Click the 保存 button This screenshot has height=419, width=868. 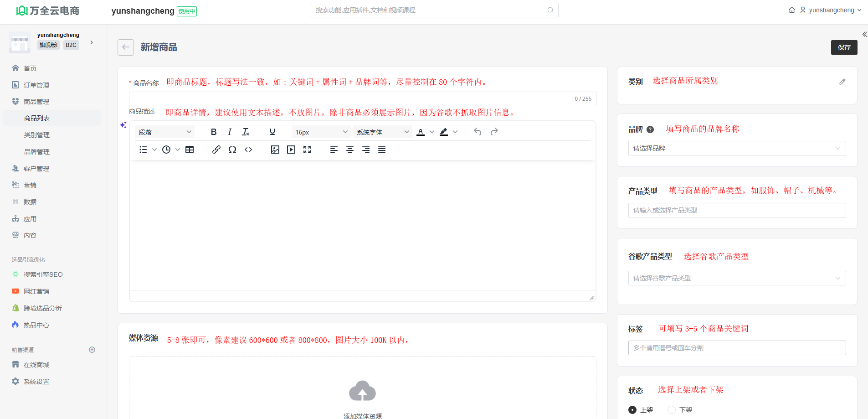[x=844, y=47]
